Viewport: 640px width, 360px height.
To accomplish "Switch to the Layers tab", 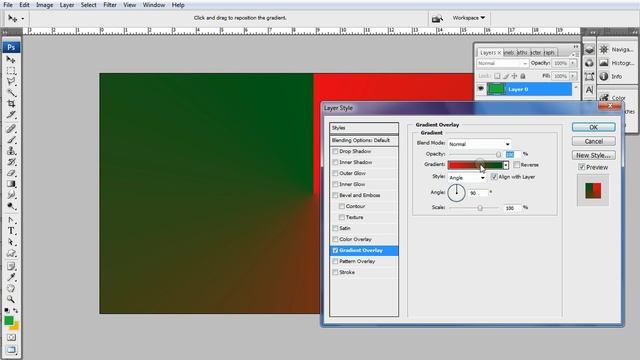I will pos(490,53).
